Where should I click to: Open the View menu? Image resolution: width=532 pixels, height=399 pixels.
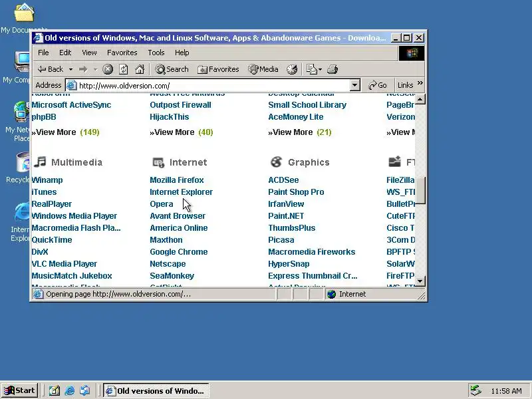[89, 53]
